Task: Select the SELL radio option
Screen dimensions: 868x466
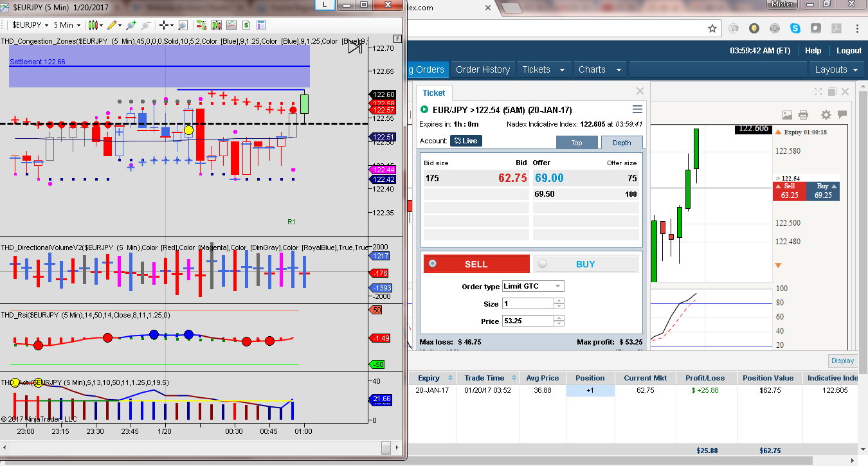Action: click(432, 264)
